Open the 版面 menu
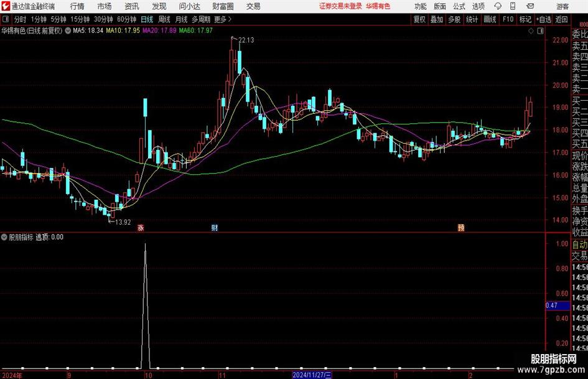Image resolution: width=588 pixels, height=379 pixels. point(440,6)
